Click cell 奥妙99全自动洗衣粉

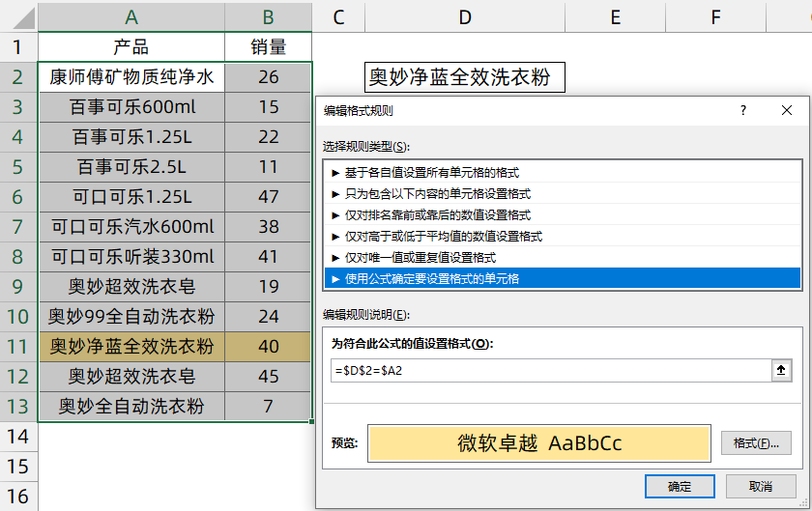click(x=131, y=316)
